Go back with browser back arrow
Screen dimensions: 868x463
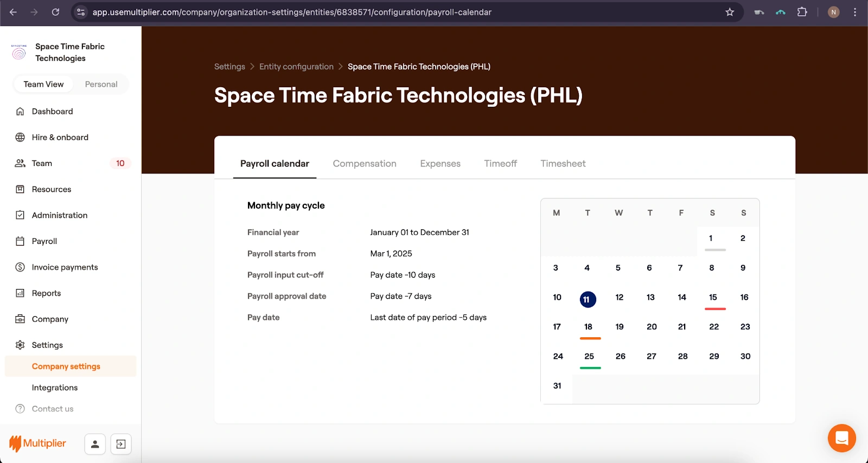coord(13,12)
